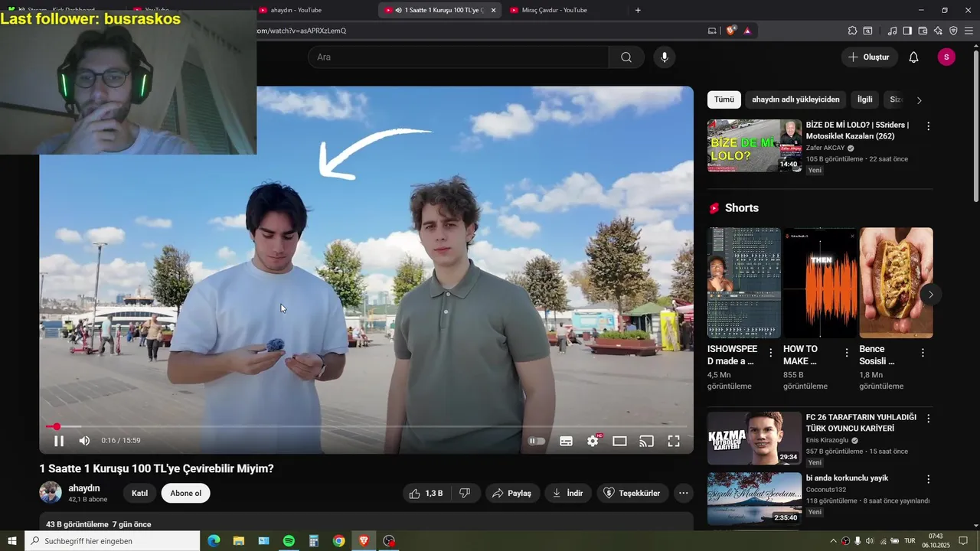
Task: Seek on the red video progress bar
Action: 367,426
